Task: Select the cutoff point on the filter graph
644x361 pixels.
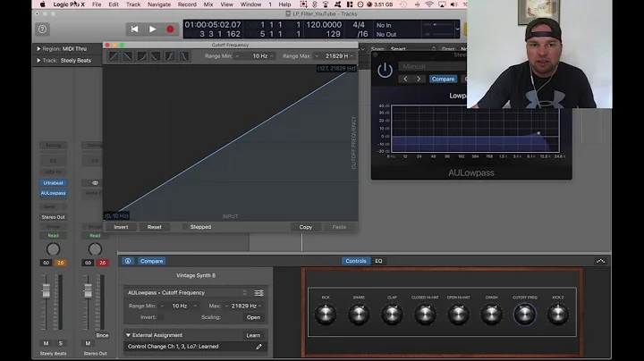Action: [538, 133]
